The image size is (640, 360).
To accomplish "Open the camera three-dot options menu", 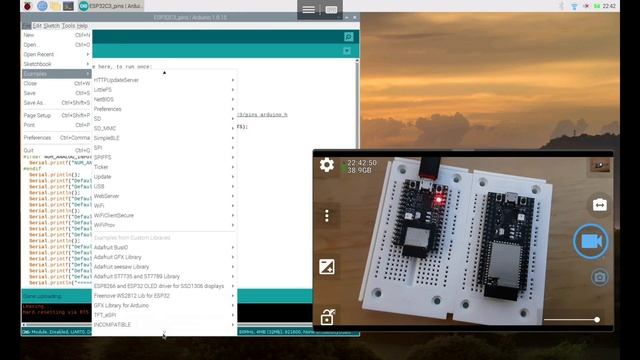I will (x=327, y=216).
